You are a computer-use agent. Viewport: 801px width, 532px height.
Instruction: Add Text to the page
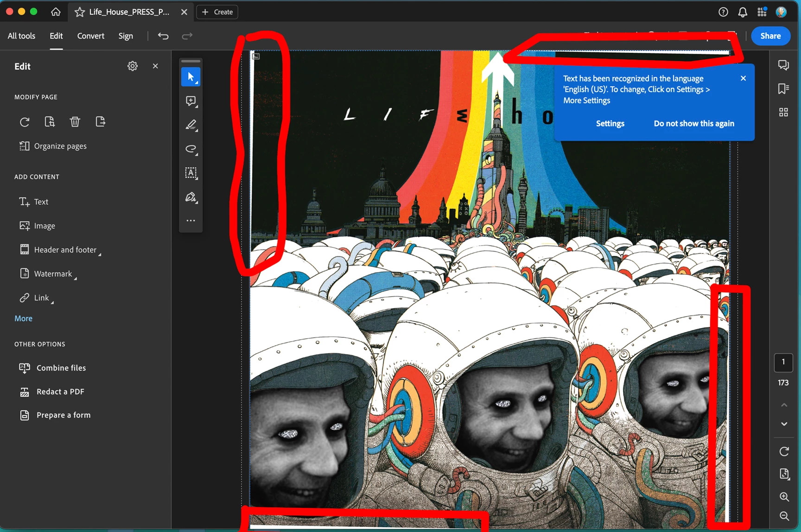tap(33, 202)
